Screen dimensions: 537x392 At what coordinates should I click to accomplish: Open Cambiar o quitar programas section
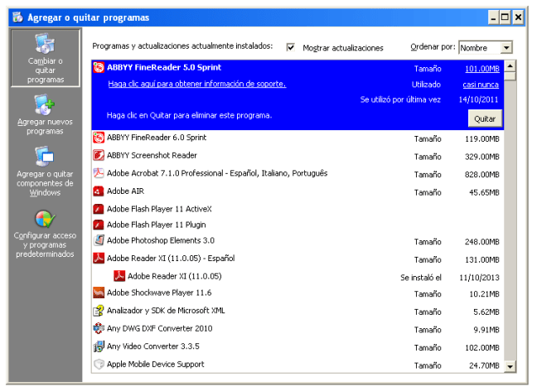click(x=46, y=58)
